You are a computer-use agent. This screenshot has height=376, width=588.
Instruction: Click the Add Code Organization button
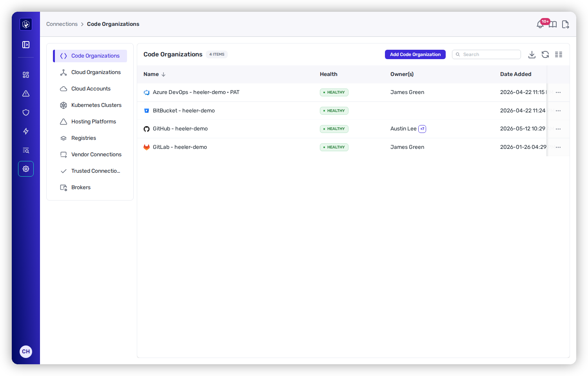(415, 54)
